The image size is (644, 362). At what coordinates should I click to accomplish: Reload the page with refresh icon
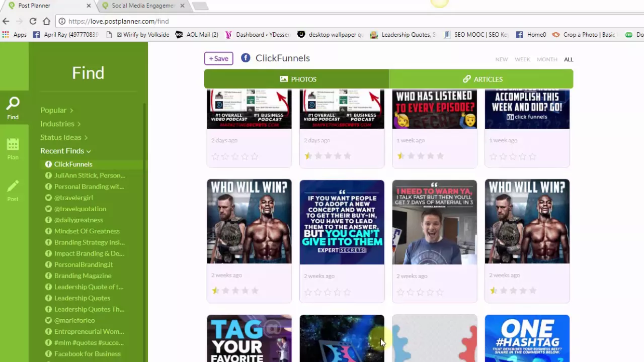33,21
